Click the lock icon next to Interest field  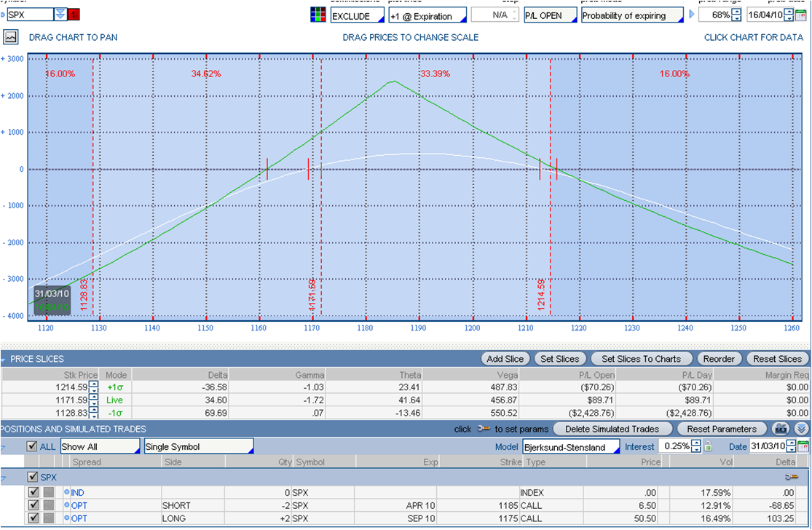(x=708, y=447)
